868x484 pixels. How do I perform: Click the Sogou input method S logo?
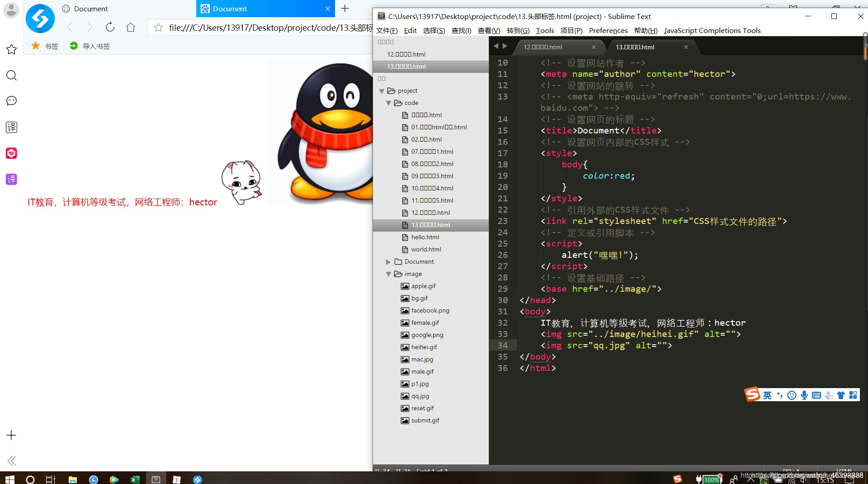coord(752,394)
